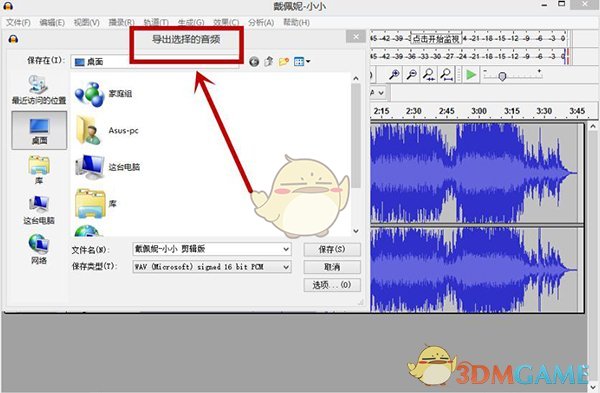Go back using dialog back arrow icon
Viewport: 600px width, 393px height.
pyautogui.click(x=254, y=61)
